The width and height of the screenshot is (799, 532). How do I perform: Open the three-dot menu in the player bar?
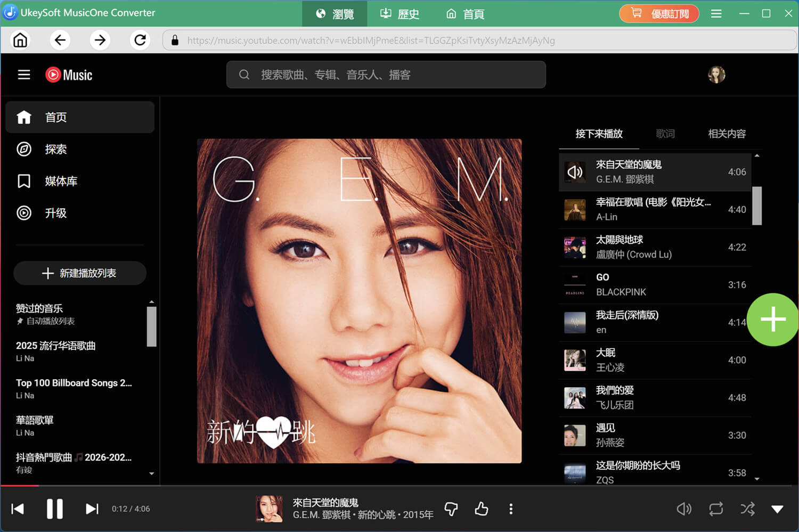point(510,509)
